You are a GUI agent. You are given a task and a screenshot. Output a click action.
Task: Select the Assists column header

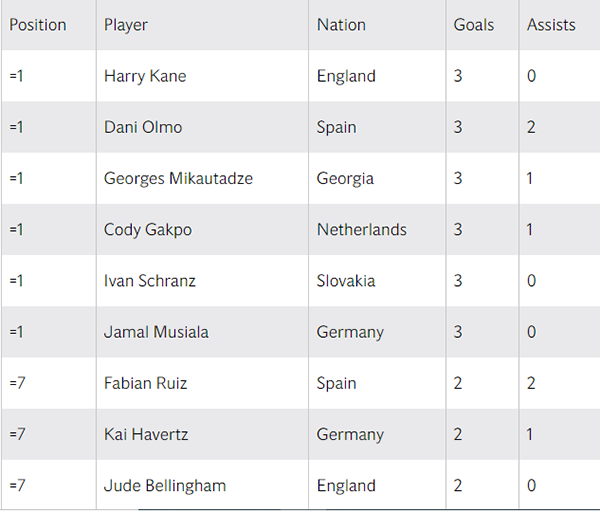(551, 25)
